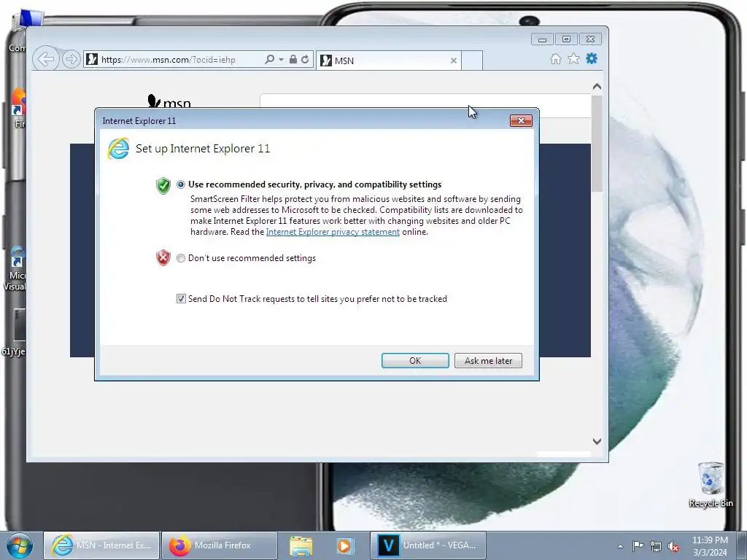Close the MSN tab
747x560 pixels.
pyautogui.click(x=454, y=61)
